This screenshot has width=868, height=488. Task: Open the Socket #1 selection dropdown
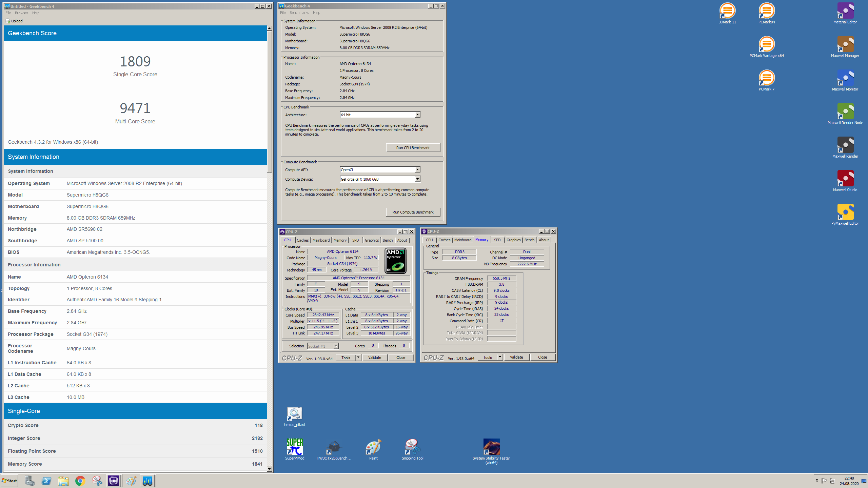(336, 346)
